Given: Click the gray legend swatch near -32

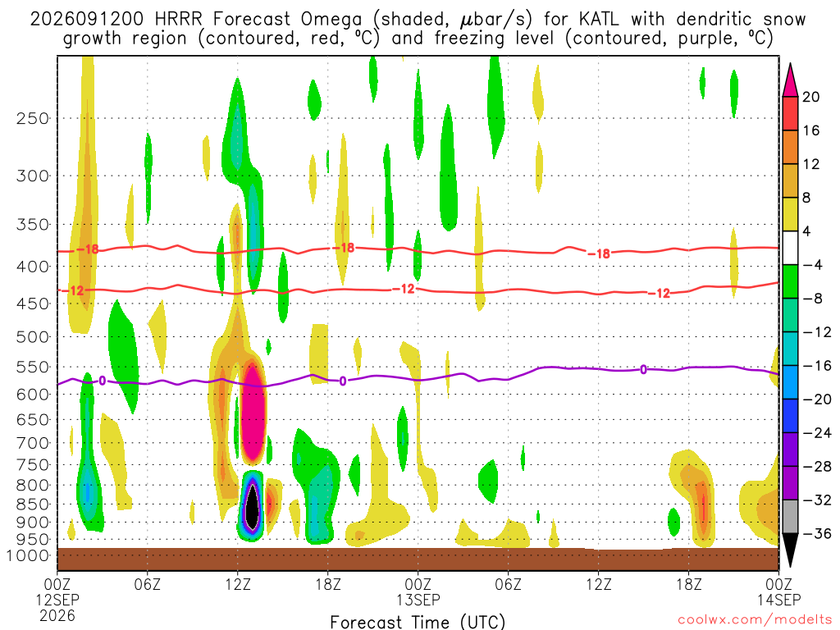Looking at the screenshot, I should pos(790,517).
